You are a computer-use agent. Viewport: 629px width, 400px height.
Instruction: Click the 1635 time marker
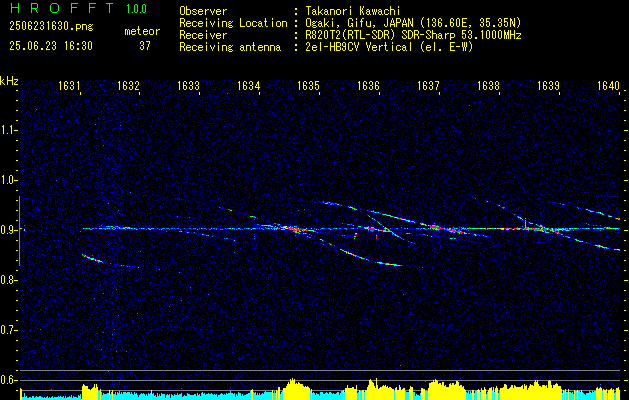point(308,86)
